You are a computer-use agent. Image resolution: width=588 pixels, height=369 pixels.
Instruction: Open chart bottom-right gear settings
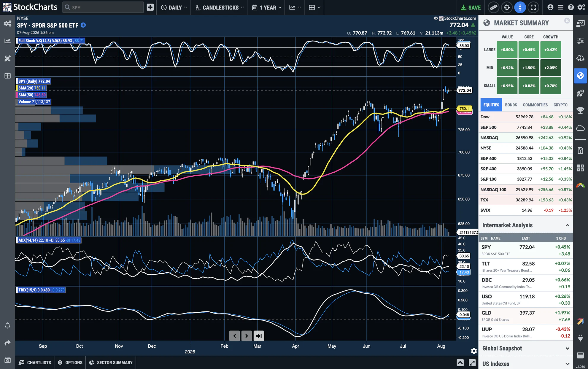(474, 351)
